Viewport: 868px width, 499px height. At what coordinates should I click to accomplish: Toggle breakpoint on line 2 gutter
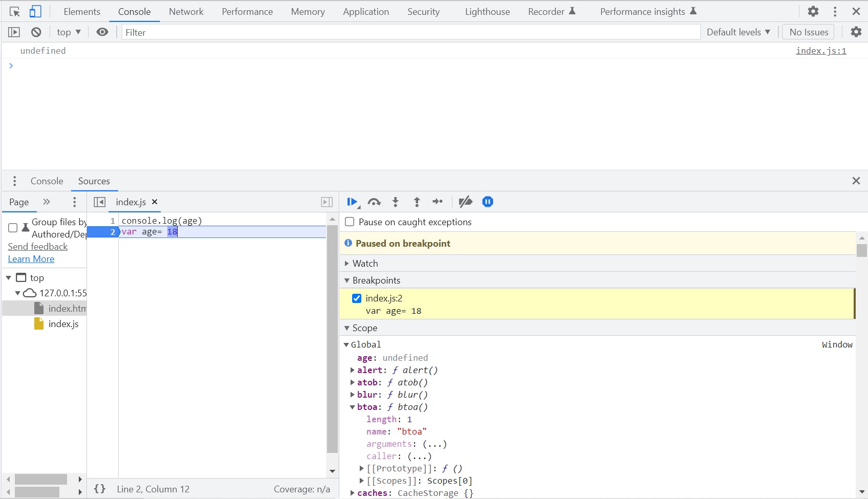[x=104, y=232]
